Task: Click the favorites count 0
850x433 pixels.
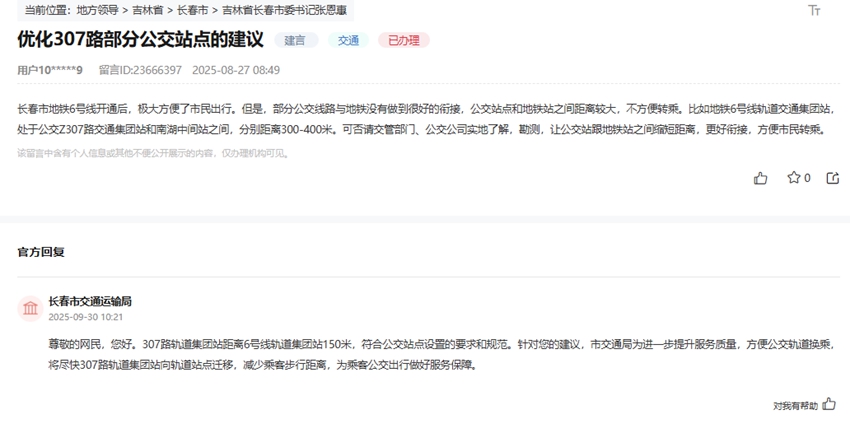Action: click(x=807, y=178)
